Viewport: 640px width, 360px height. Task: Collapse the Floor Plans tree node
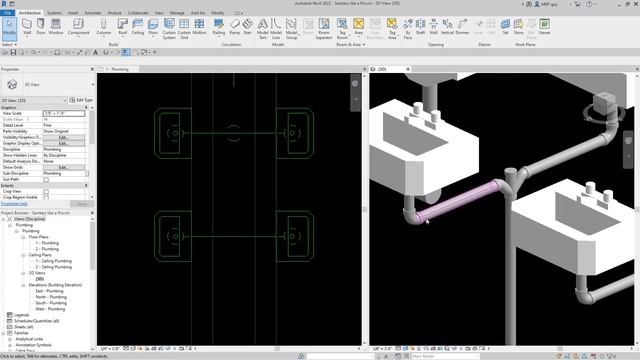pos(23,237)
